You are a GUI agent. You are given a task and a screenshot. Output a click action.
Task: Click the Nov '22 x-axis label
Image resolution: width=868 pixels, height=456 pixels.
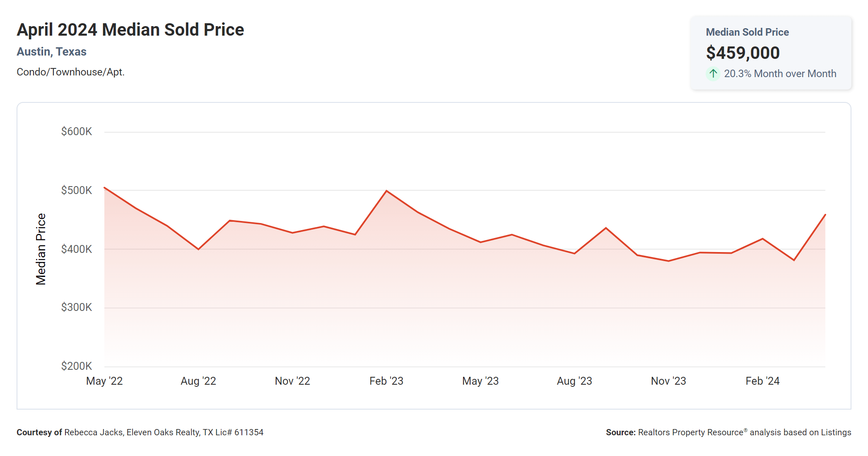pos(292,381)
